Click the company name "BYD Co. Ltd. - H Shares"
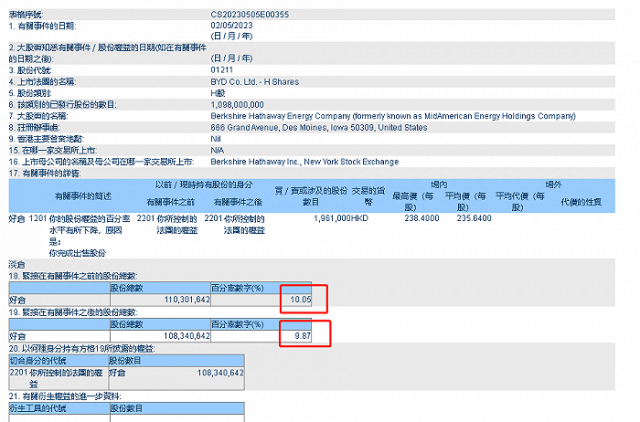The width and height of the screenshot is (640, 422). pyautogui.click(x=255, y=82)
